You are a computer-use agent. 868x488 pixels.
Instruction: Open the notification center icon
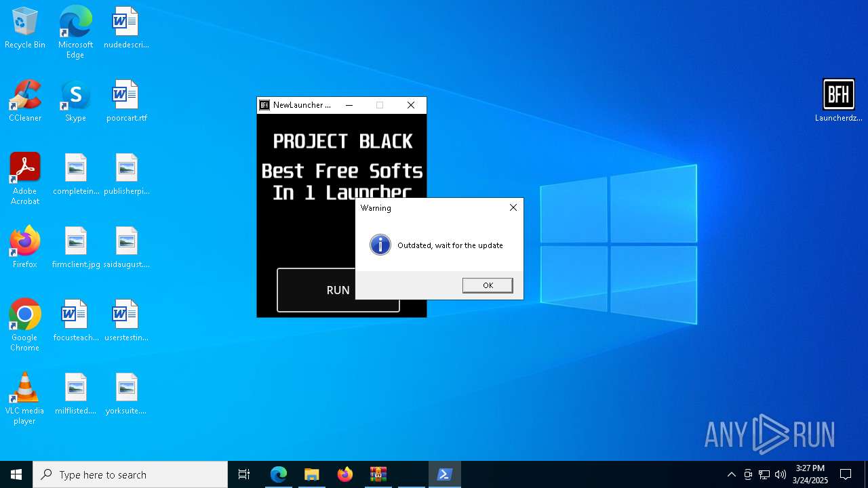tap(846, 474)
